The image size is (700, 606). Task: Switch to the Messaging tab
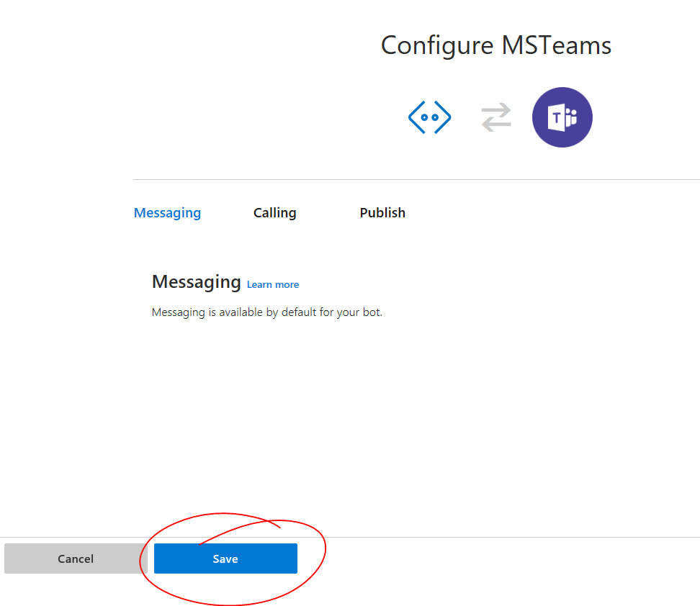coord(167,213)
